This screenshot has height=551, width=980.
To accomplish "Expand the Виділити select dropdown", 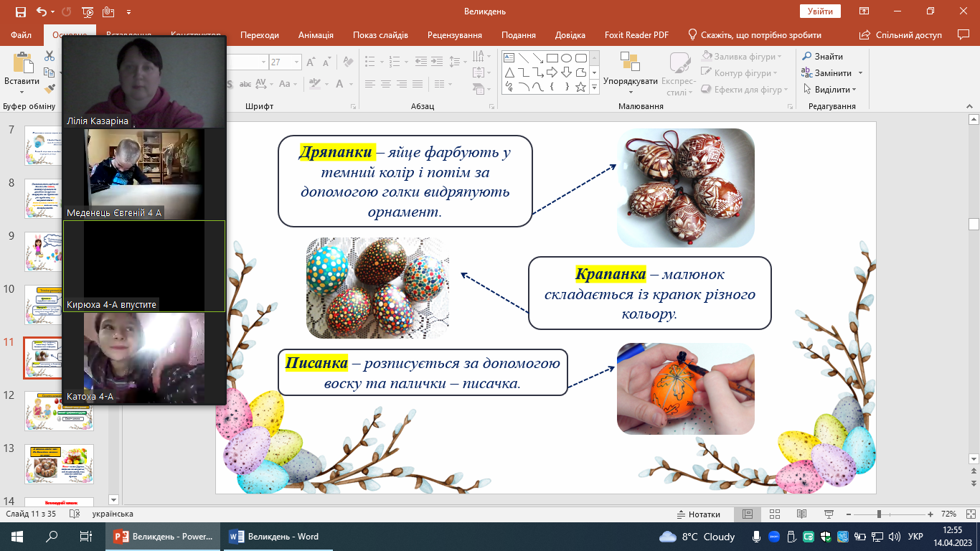I will pos(836,90).
